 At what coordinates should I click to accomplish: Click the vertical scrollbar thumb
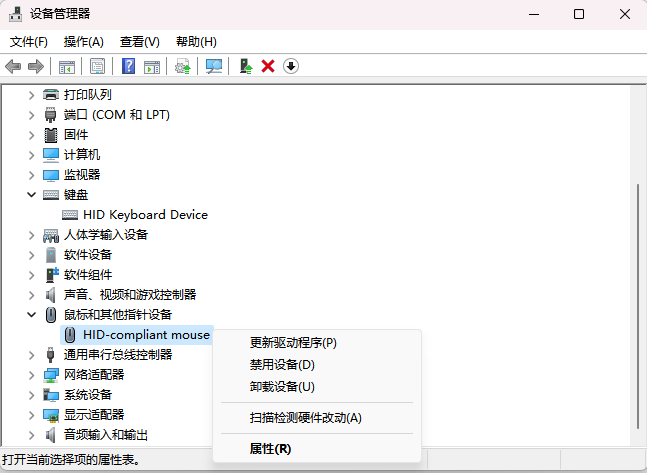coord(638,306)
